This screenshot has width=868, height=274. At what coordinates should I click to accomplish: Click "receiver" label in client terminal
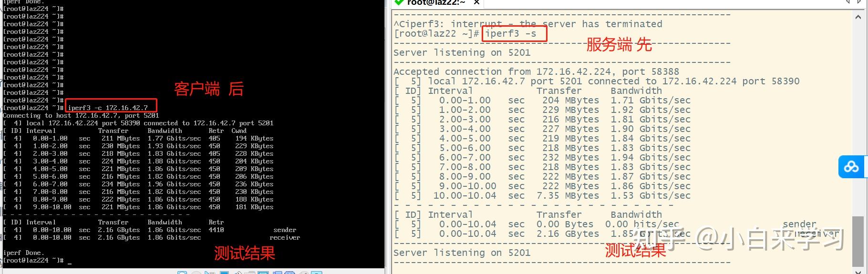point(285,237)
